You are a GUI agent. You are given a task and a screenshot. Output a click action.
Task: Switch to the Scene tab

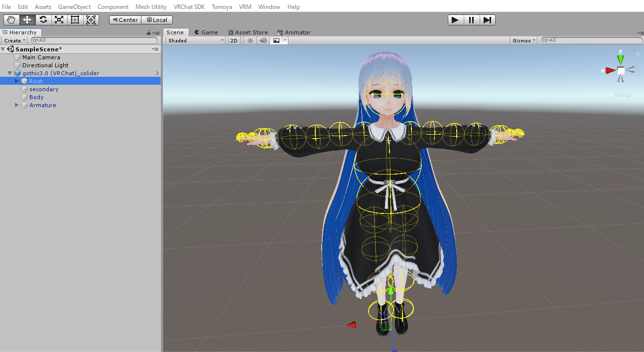tap(175, 32)
